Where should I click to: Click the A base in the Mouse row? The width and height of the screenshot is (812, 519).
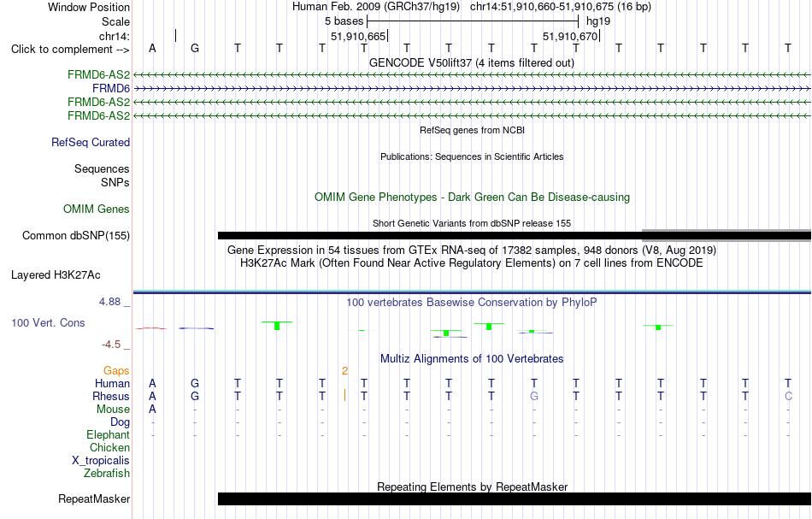152,410
